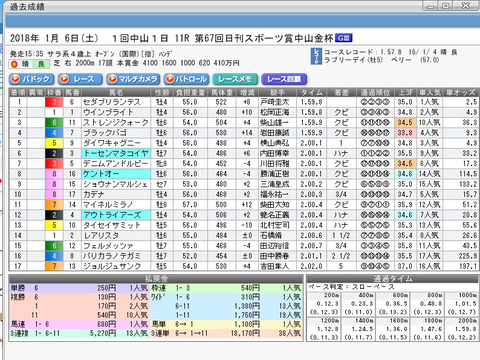The width and height of the screenshot is (480, 360).
Task: Click the 1000m passing time 1.01.5
Action: pyautogui.click(x=462, y=304)
